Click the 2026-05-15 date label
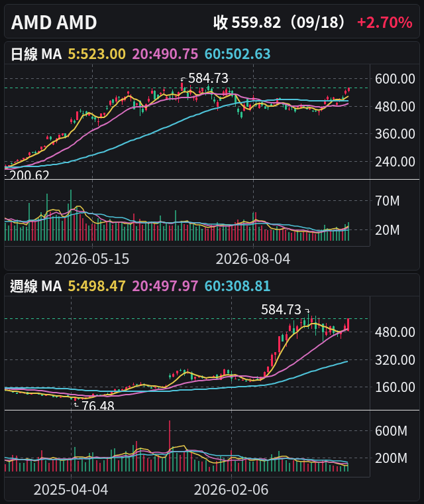This screenshot has width=424, height=504. point(92,259)
